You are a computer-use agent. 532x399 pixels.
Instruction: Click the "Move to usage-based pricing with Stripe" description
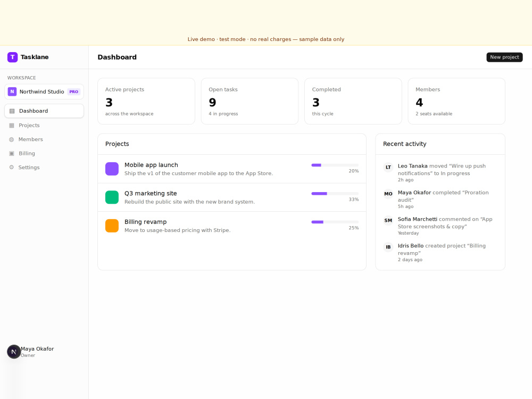177,230
